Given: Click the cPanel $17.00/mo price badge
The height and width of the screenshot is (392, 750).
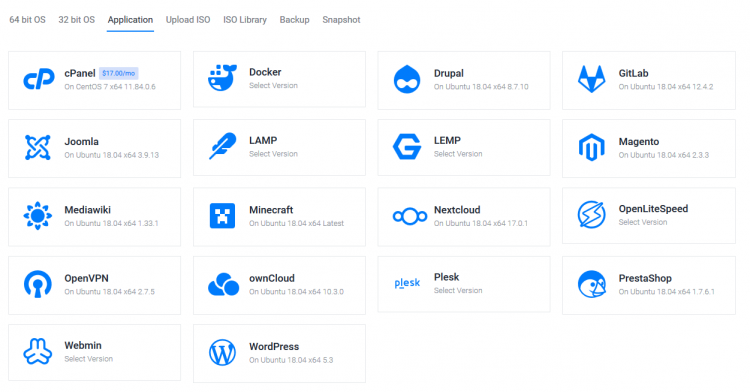Looking at the screenshot, I should pyautogui.click(x=119, y=73).
